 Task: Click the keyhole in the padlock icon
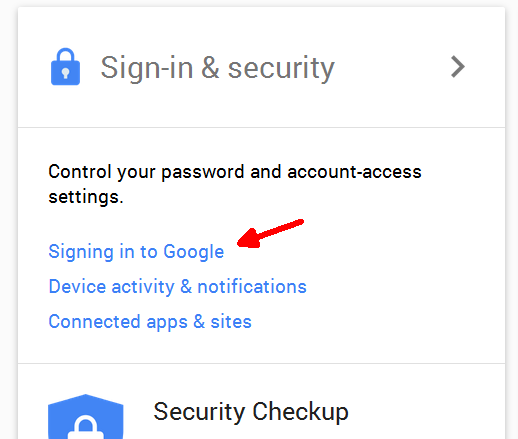(66, 73)
